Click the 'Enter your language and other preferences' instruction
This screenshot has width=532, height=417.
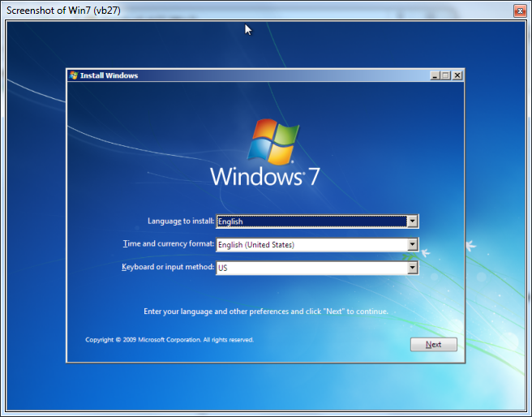266,312
